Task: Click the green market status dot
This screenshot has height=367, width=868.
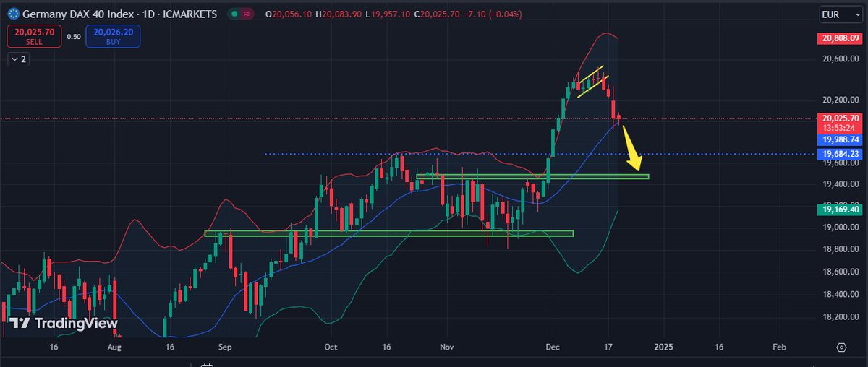Action: (236, 14)
